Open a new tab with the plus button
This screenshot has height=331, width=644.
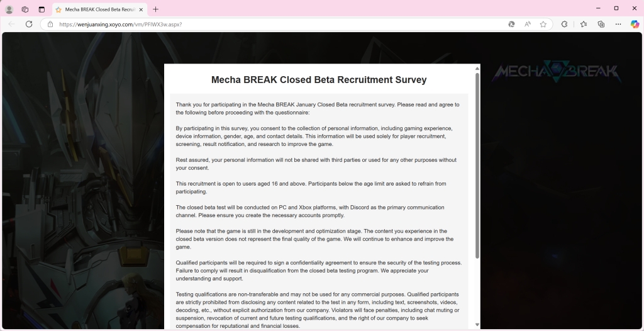(x=156, y=9)
